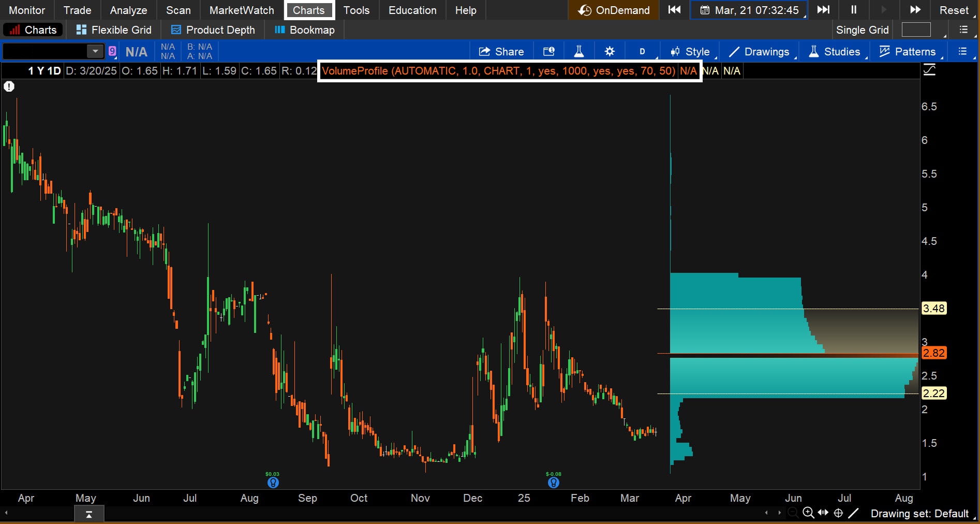Toggle the line chart icon near price axis
Screen dimensions: 980x524
[930, 70]
